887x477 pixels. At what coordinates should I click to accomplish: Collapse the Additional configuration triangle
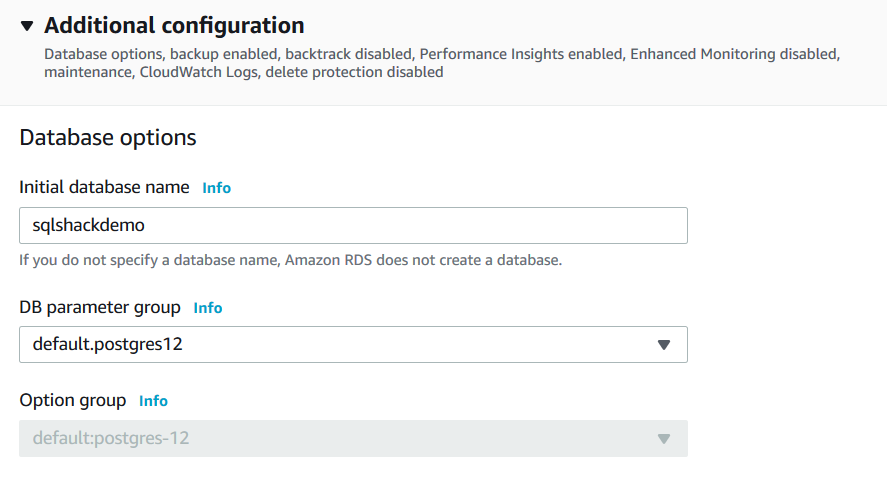tap(27, 26)
